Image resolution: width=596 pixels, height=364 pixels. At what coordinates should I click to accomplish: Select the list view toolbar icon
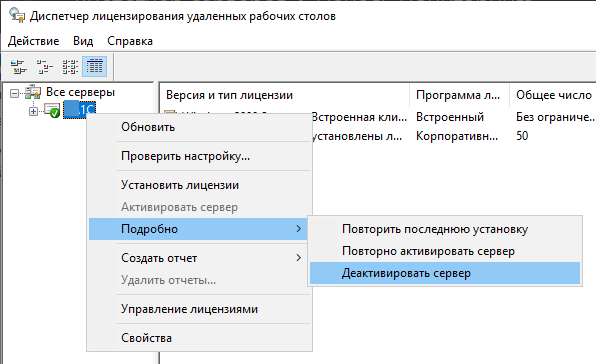pos(70,66)
